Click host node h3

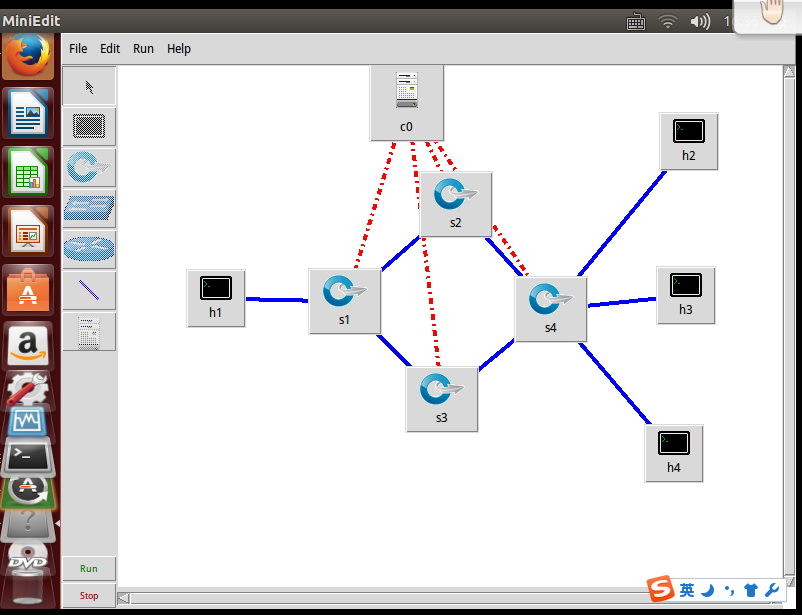point(686,295)
